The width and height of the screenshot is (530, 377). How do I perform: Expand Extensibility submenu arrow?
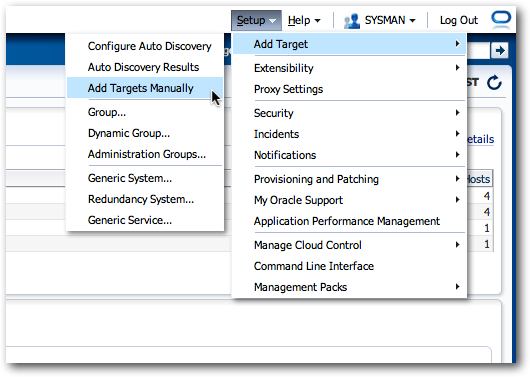tap(457, 68)
